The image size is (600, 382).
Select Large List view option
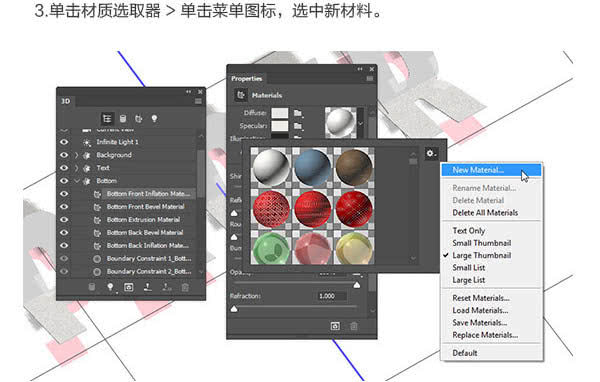click(469, 280)
